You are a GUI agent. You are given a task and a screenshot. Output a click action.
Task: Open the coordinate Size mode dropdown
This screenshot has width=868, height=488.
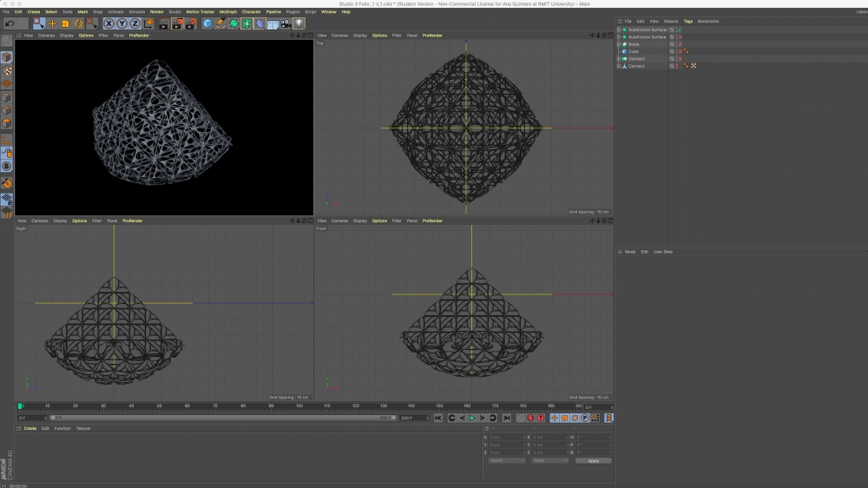(x=550, y=460)
